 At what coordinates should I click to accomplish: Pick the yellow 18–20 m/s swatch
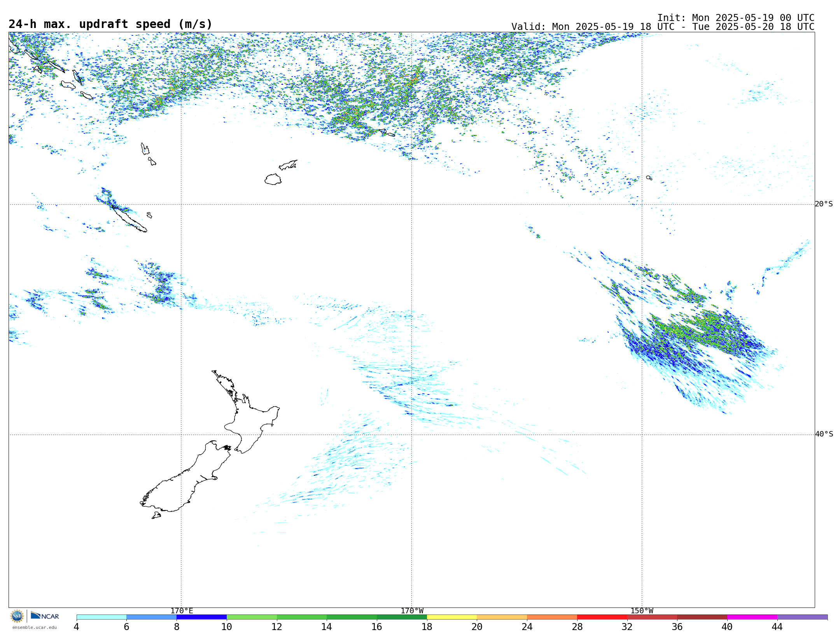[x=452, y=617]
